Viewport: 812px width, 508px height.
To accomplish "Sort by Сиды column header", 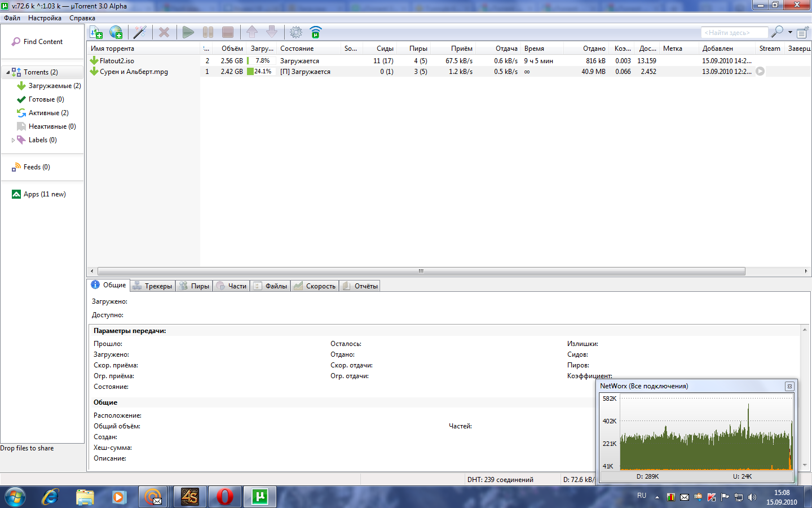I will 379,49.
